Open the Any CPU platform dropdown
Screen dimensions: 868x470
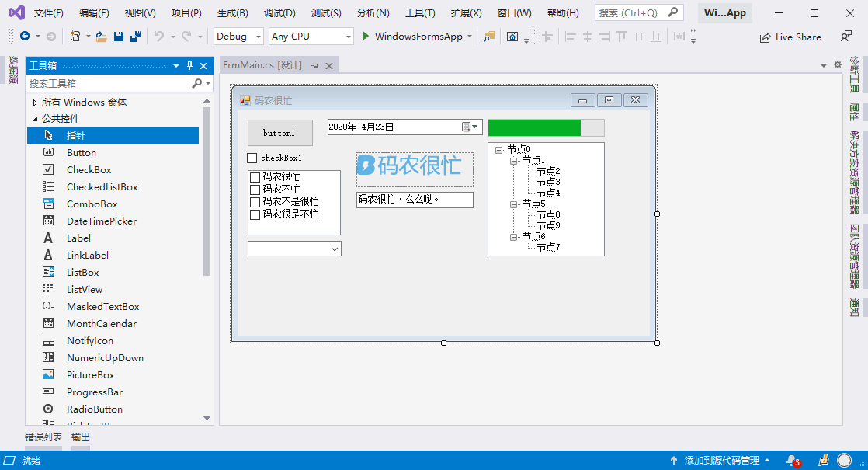point(348,37)
